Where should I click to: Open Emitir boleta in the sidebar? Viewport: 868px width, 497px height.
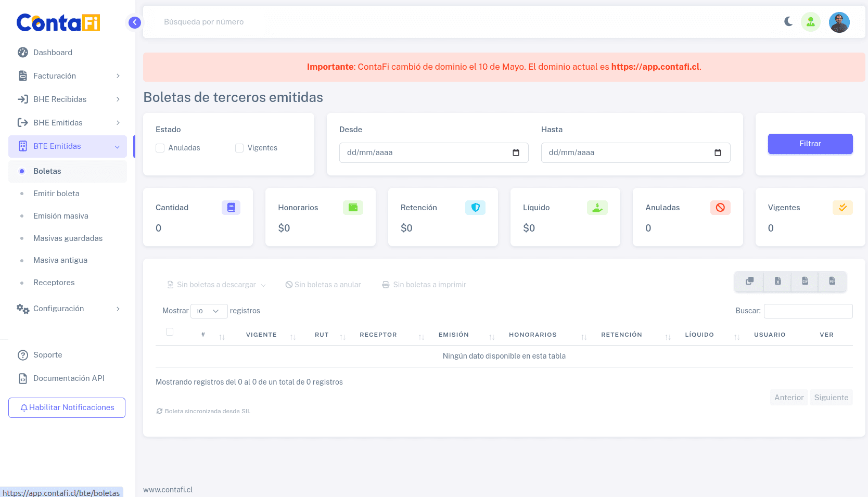(x=56, y=194)
